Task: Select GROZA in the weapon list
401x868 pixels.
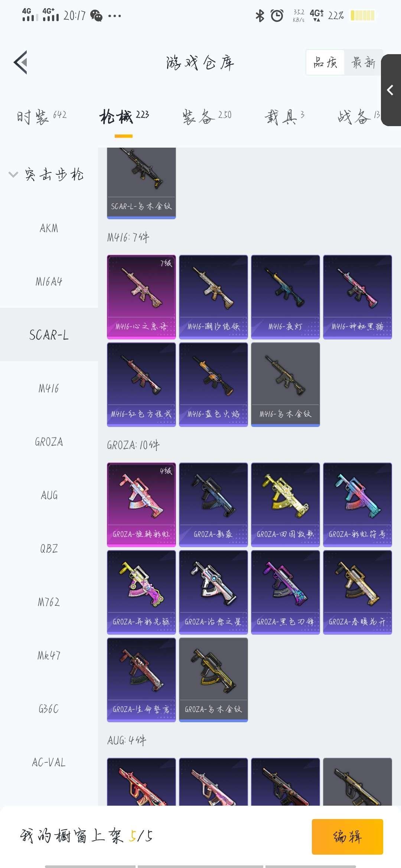Action: click(49, 442)
